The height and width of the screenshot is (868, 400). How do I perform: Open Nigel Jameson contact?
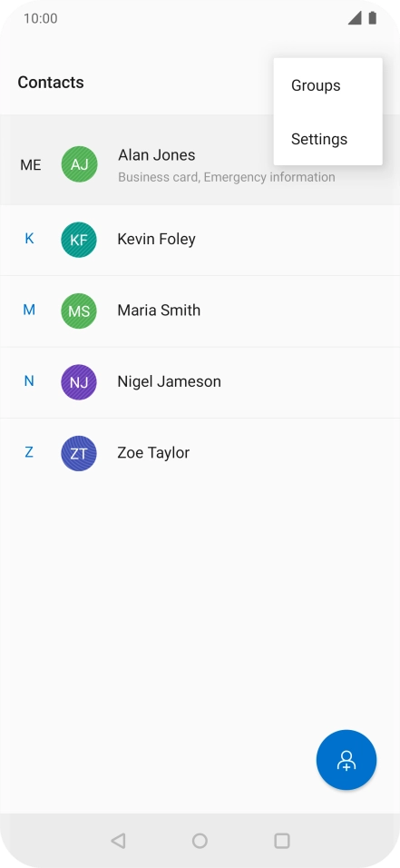coord(200,382)
